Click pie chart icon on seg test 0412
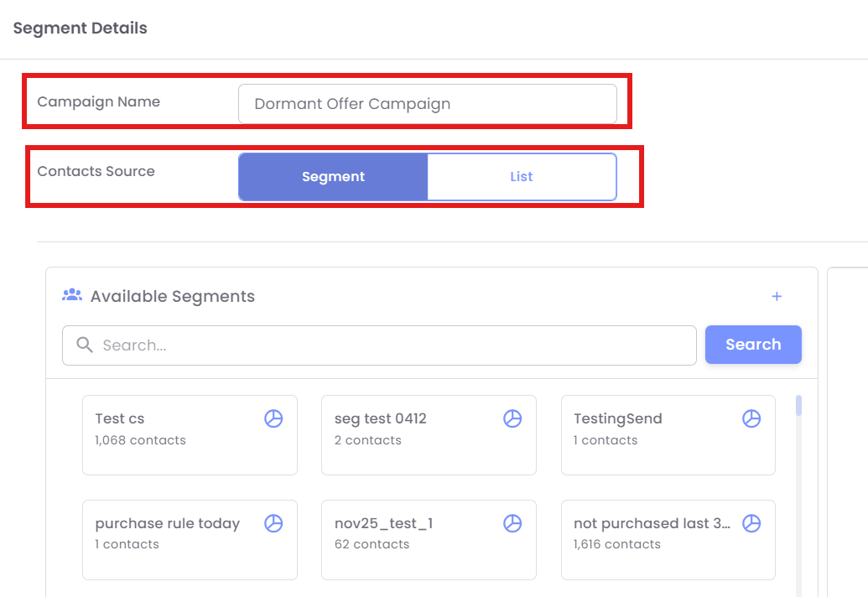868x597 pixels. click(512, 418)
